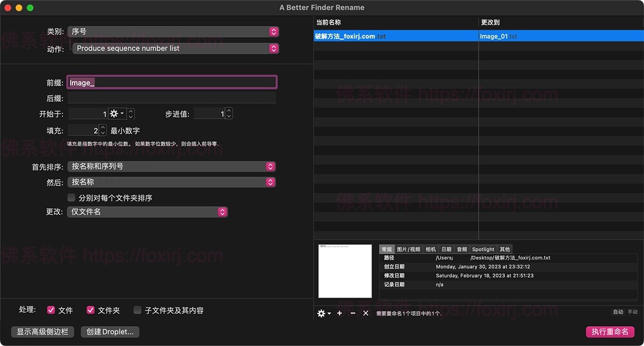Click the 前缀 input field containing Image_

click(x=172, y=82)
